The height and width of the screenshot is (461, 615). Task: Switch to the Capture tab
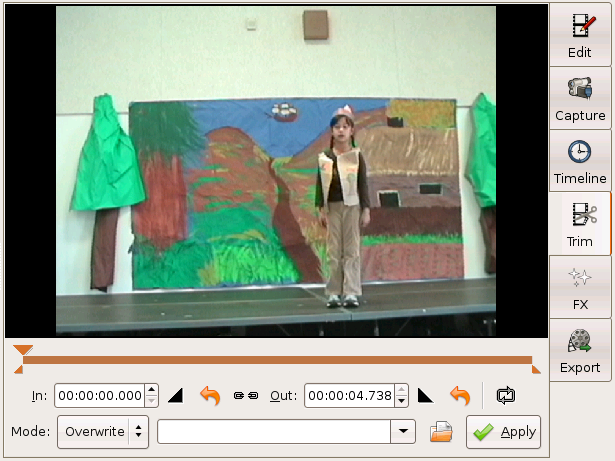pyautogui.click(x=580, y=98)
